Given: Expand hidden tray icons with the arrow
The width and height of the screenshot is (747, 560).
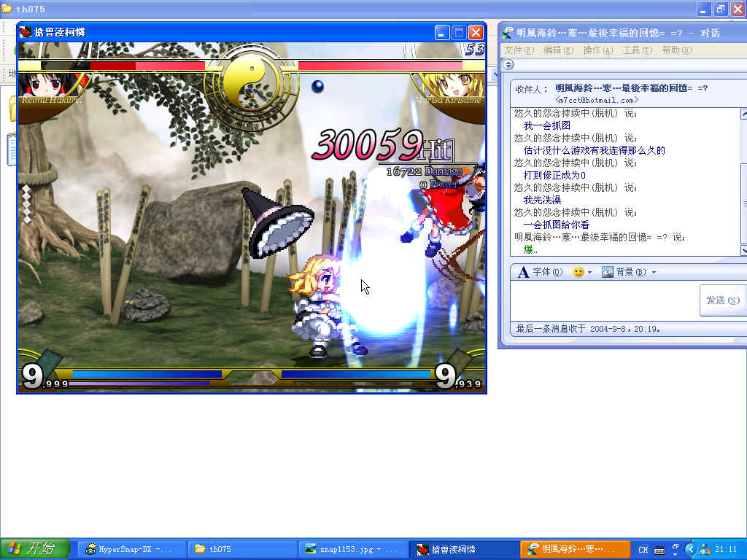Looking at the screenshot, I should pos(691,550).
